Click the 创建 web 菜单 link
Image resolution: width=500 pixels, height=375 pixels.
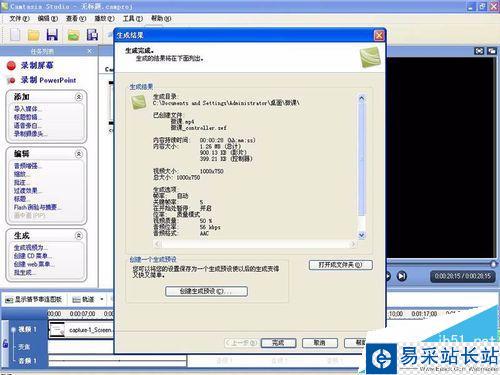(34, 264)
